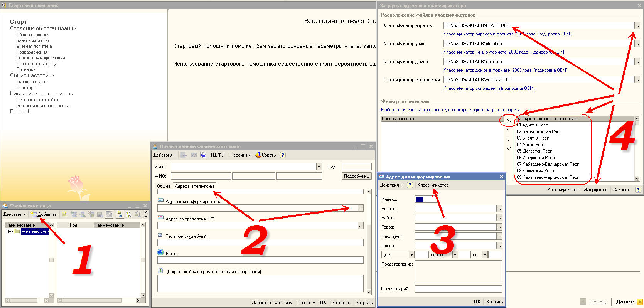Click the double-arrow move all regions right button
The height and width of the screenshot is (308, 644).
point(509,121)
